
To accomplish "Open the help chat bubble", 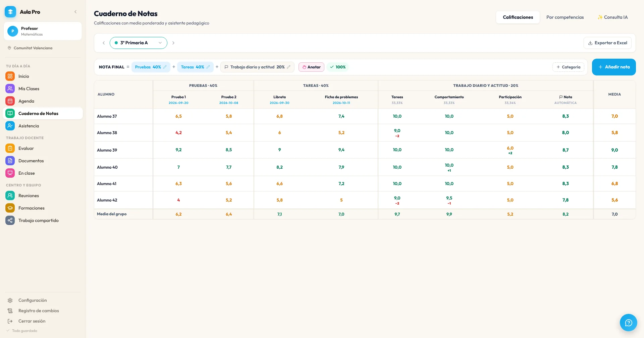I will pos(628,322).
